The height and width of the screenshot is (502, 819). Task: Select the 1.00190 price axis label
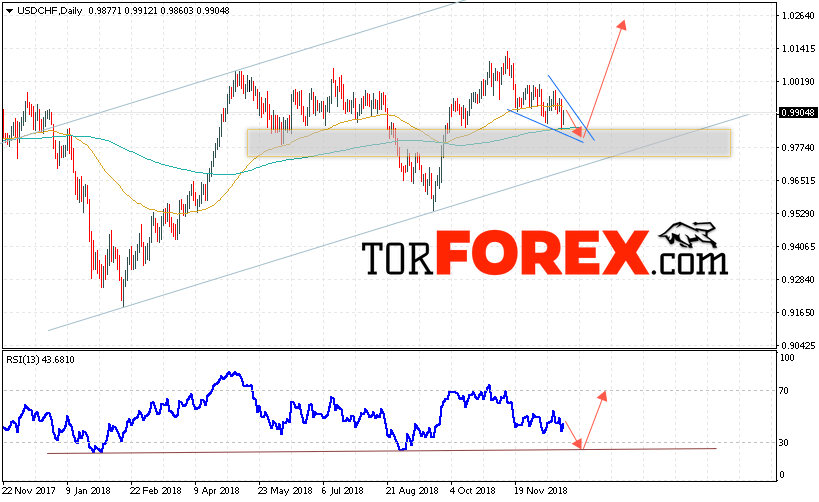[798, 81]
